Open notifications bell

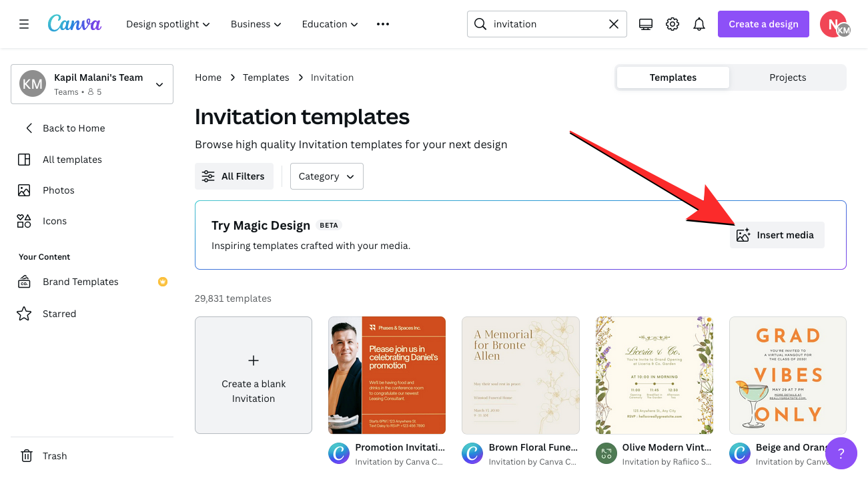(699, 24)
